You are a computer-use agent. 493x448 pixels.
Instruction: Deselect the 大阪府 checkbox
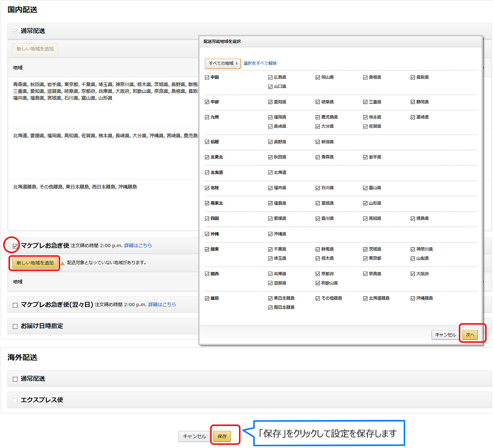[x=413, y=274]
